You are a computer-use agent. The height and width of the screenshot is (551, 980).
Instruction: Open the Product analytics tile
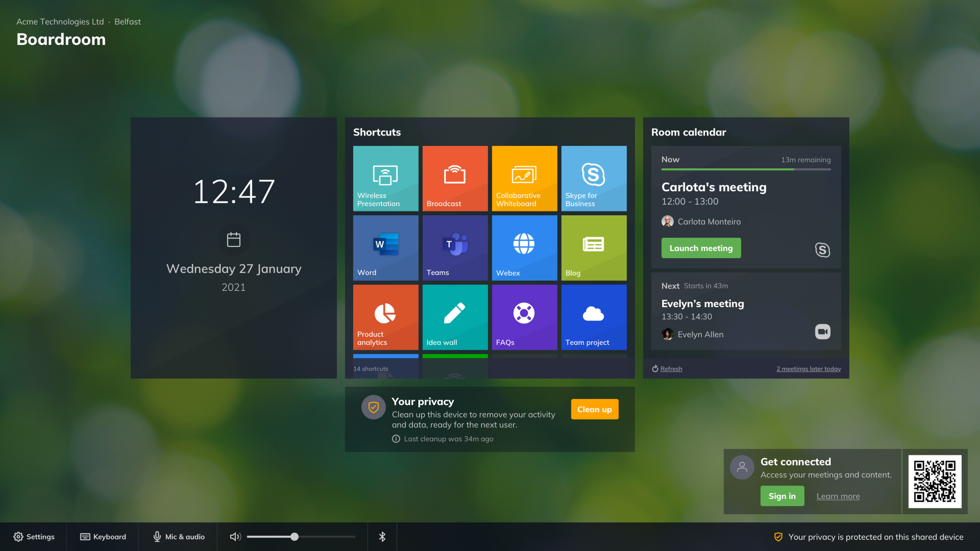click(385, 317)
